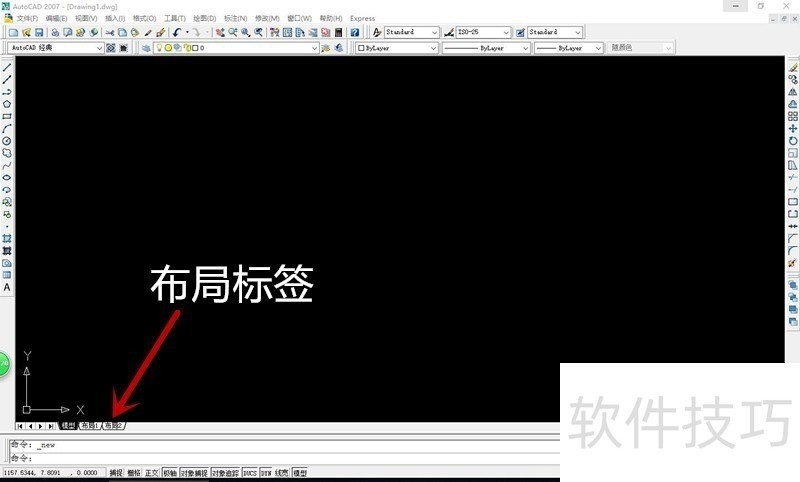The width and height of the screenshot is (800, 482).
Task: Toggle 捕捉 snap mode in status bar
Action: click(116, 473)
